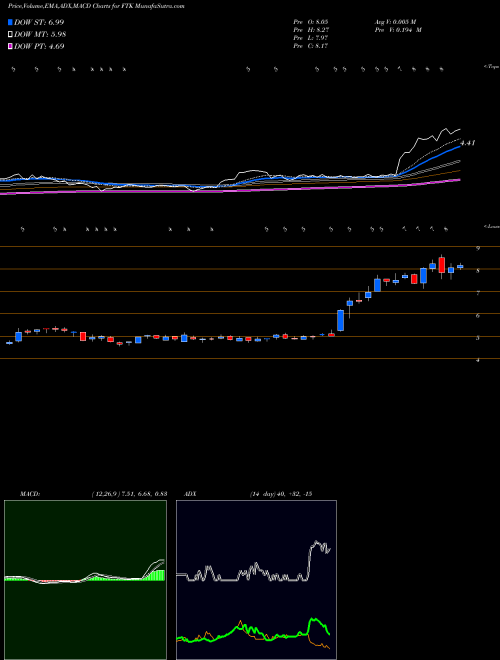The image size is (500, 660).
Task: Click the 'Pre H: 8.27' value
Action: [x=311, y=30]
